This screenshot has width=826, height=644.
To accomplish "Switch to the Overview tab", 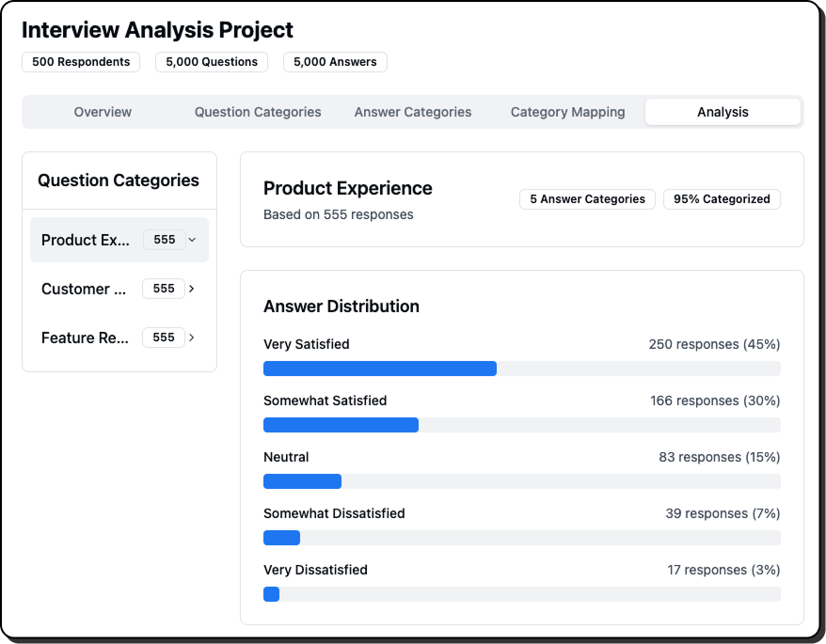I will tap(103, 112).
